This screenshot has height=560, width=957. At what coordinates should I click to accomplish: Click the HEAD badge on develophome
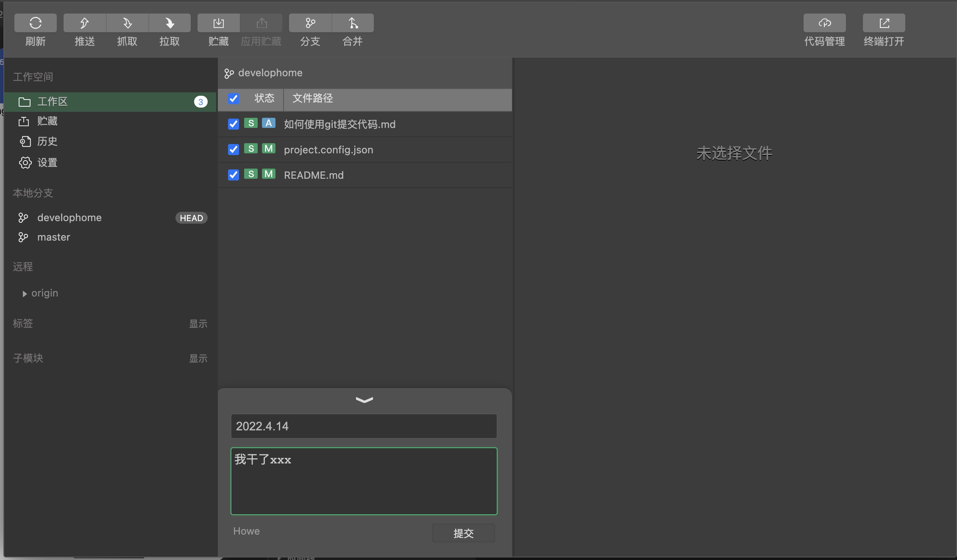pyautogui.click(x=192, y=218)
